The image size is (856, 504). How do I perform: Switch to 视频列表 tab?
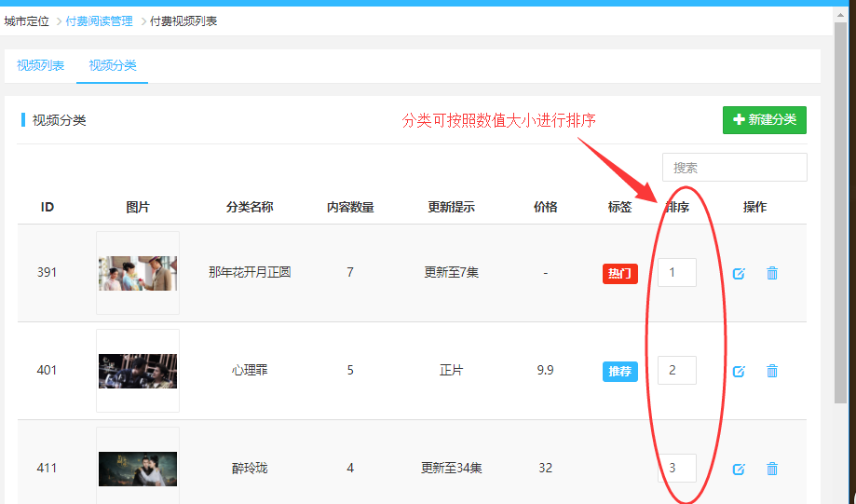40,65
